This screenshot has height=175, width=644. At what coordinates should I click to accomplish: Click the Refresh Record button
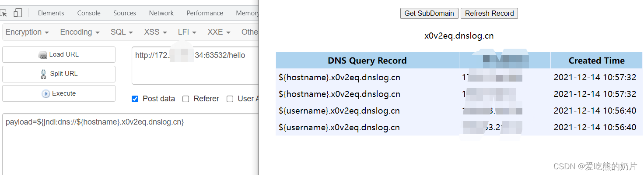[x=489, y=13]
